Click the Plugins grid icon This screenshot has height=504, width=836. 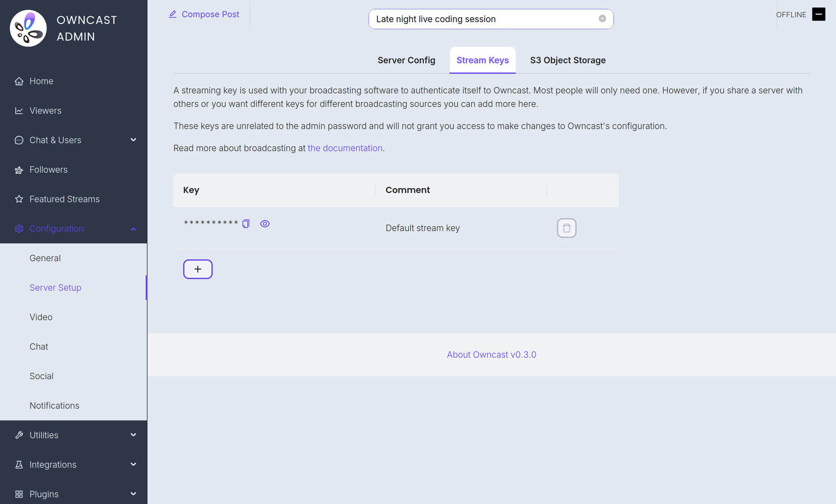point(19,495)
